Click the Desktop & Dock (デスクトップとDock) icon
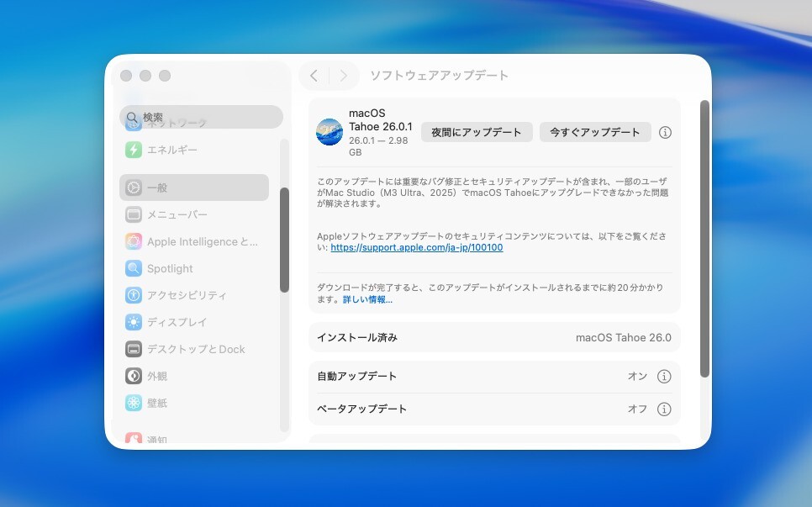This screenshot has height=507, width=812. tap(134, 349)
